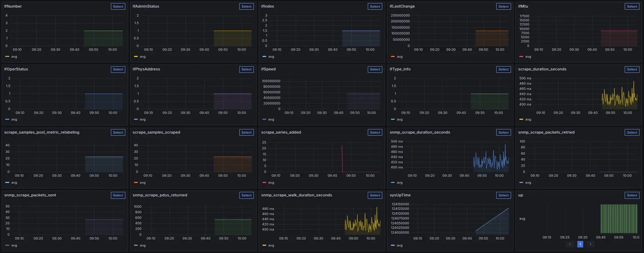This screenshot has width=644, height=253.
Task: Go to previous page arrow
Action: click(570, 244)
